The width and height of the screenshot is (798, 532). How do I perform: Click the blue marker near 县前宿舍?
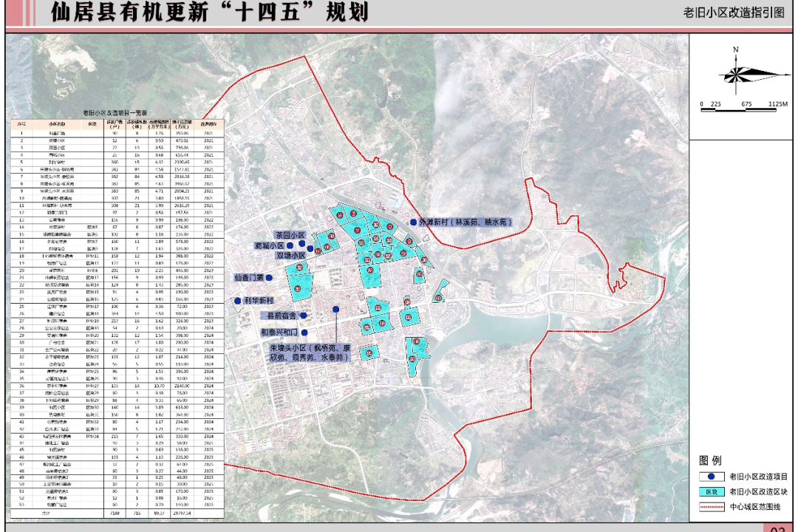pos(303,316)
